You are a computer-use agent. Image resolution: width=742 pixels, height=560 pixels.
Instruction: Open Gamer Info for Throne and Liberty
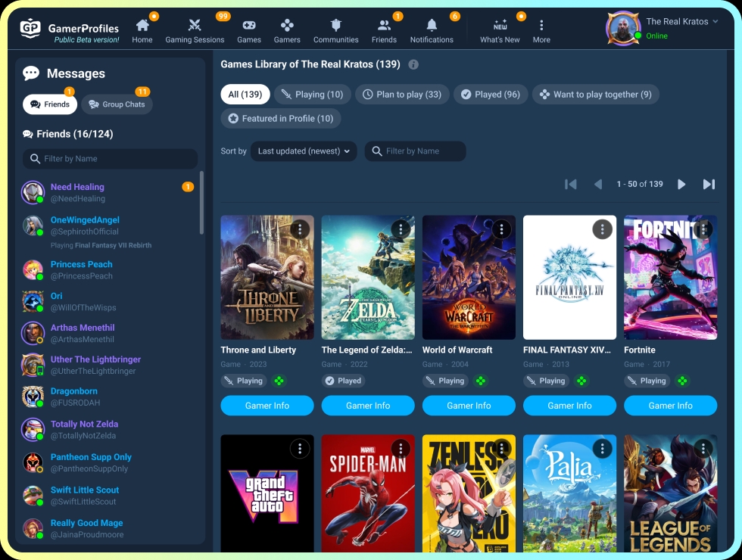pyautogui.click(x=267, y=406)
